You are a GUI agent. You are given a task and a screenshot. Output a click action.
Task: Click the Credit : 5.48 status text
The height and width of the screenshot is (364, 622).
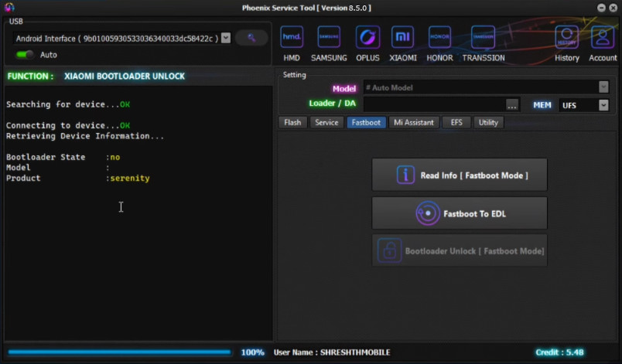click(x=559, y=352)
